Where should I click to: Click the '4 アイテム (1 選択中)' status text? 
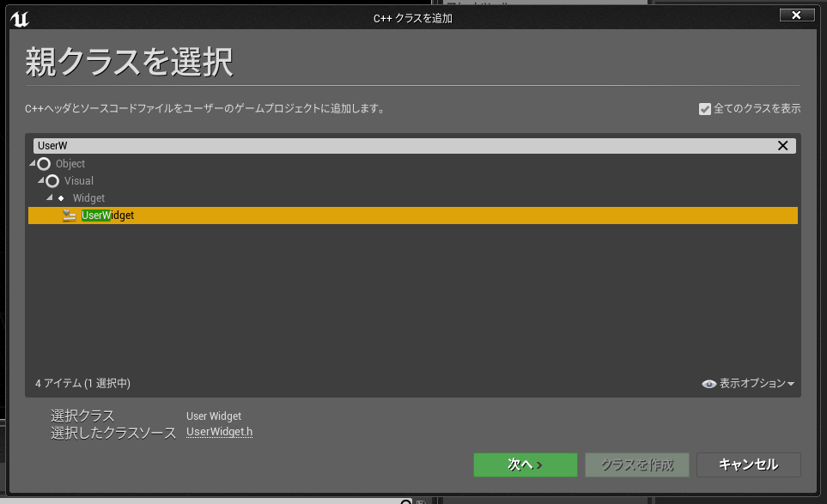click(82, 383)
